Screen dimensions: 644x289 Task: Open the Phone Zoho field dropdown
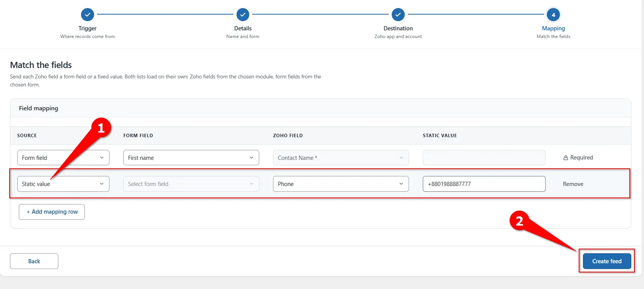pos(341,184)
